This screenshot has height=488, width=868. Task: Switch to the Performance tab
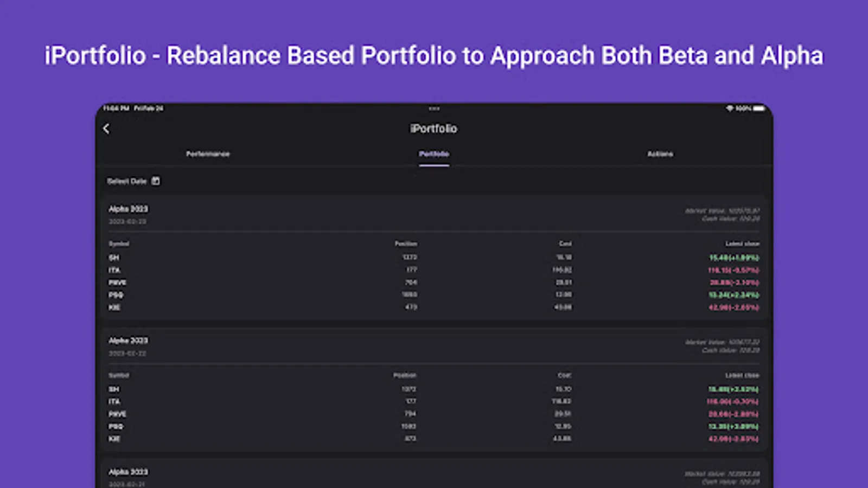208,154
